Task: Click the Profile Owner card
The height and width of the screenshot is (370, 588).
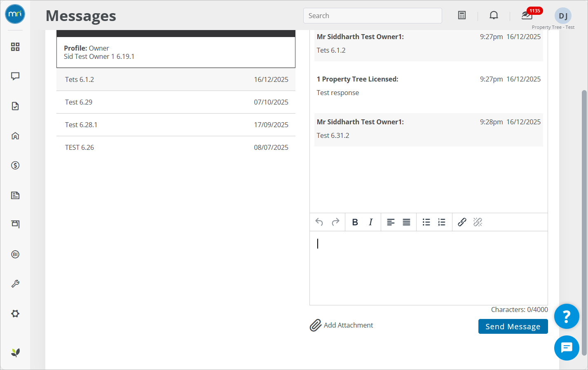Action: [176, 52]
